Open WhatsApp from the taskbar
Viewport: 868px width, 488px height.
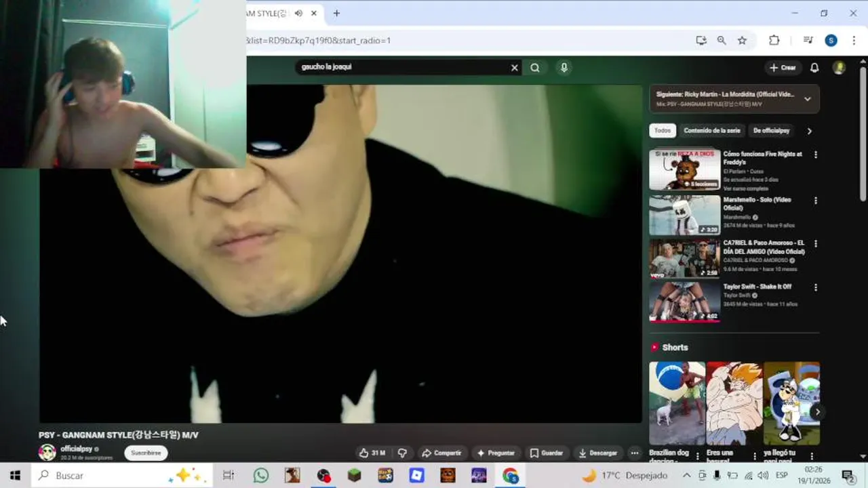coord(261,476)
